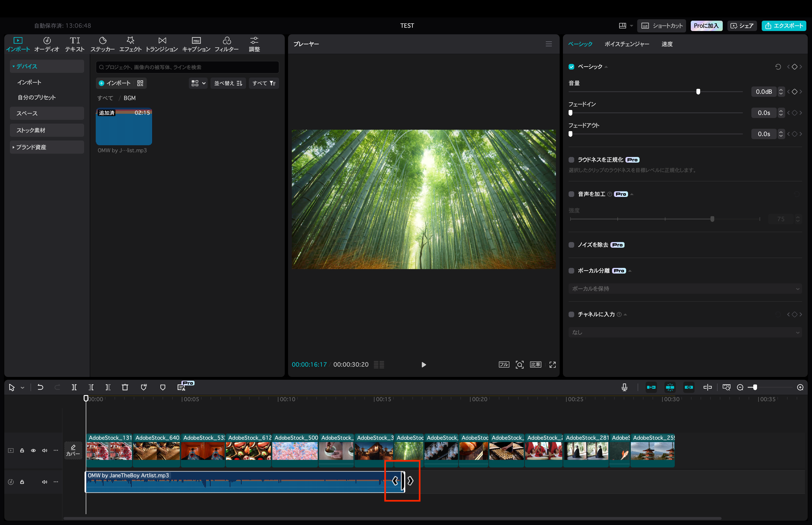Click the 音量 volume slider handle
Image resolution: width=812 pixels, height=525 pixels.
pos(698,92)
